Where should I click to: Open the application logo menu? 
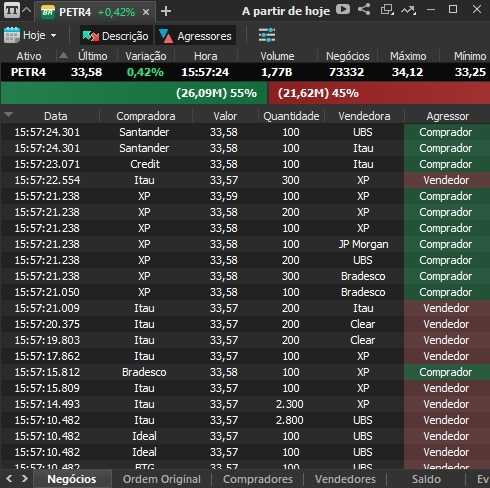tap(11, 10)
